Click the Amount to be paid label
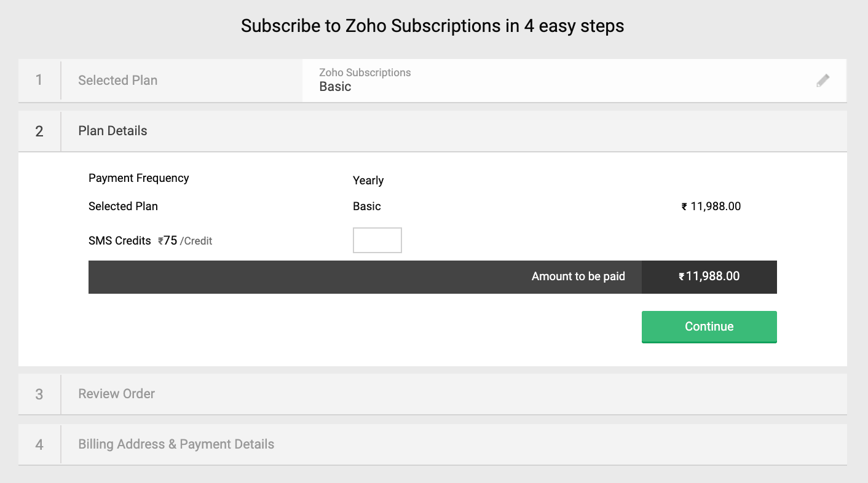868x483 pixels. [578, 277]
